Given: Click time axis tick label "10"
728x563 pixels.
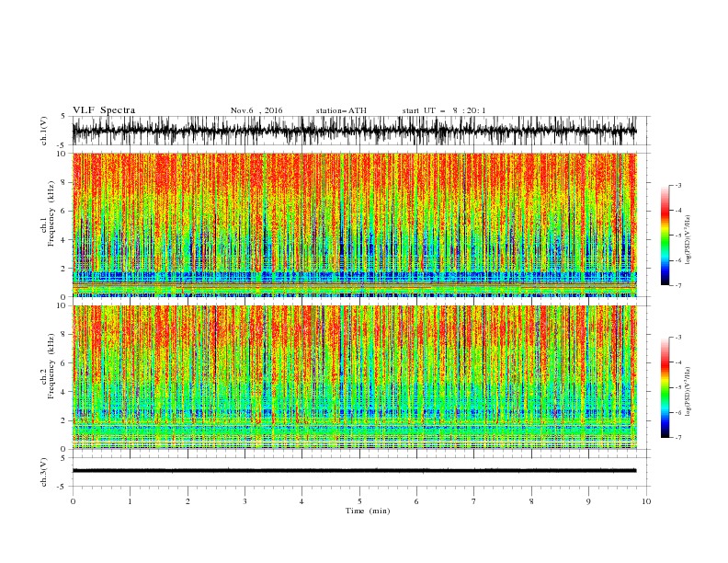Looking at the screenshot, I should pyautogui.click(x=646, y=501).
